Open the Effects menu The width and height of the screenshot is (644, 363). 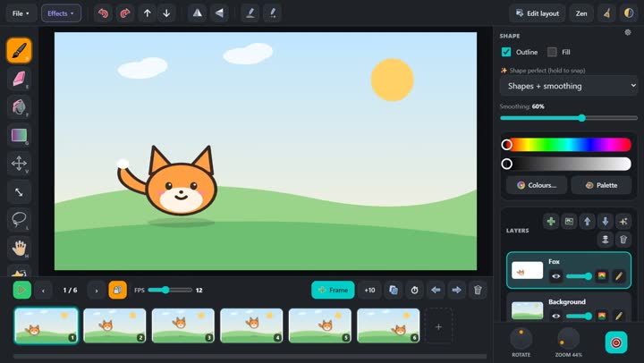61,13
